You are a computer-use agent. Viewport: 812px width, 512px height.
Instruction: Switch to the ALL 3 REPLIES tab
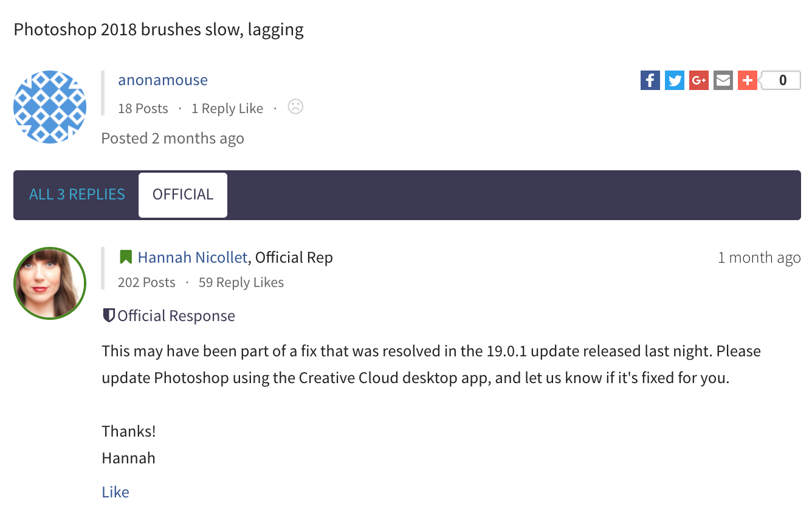(x=77, y=195)
